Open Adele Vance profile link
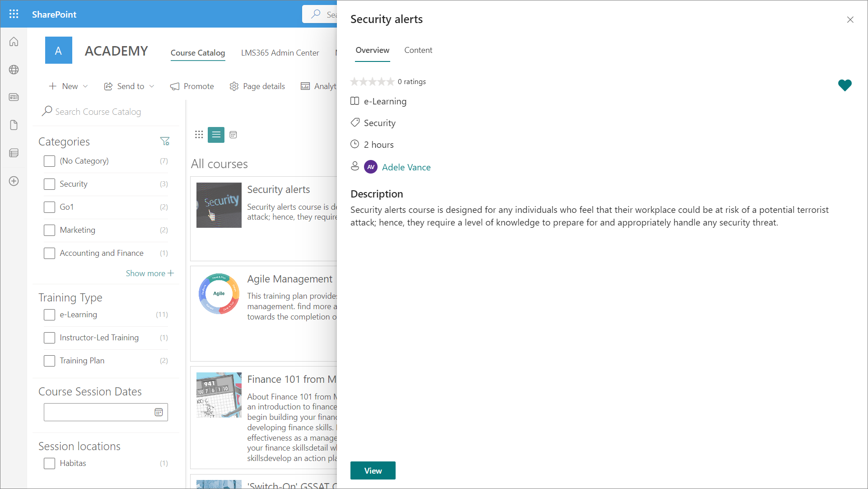 (x=406, y=167)
